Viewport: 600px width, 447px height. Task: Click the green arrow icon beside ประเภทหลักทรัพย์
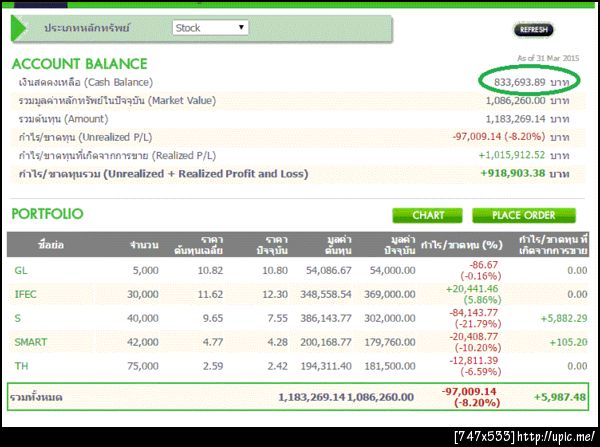click(x=18, y=28)
